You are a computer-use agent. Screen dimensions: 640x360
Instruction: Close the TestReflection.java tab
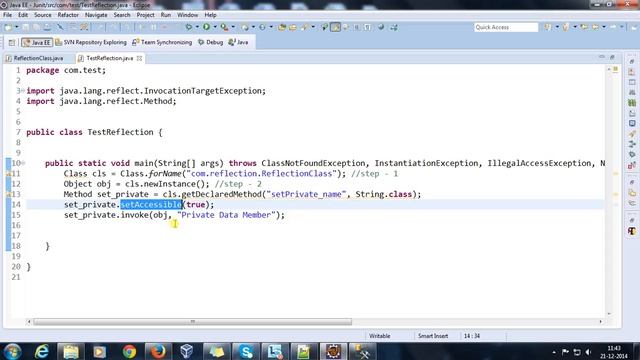(x=139, y=58)
